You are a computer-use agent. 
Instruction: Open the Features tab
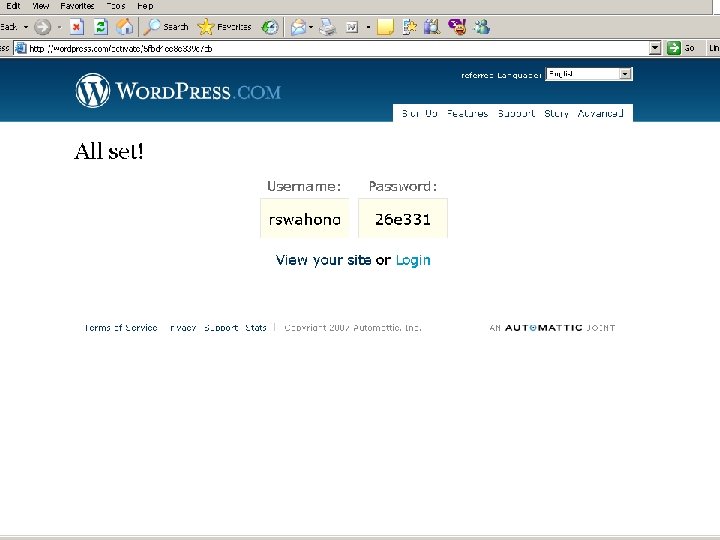467,113
